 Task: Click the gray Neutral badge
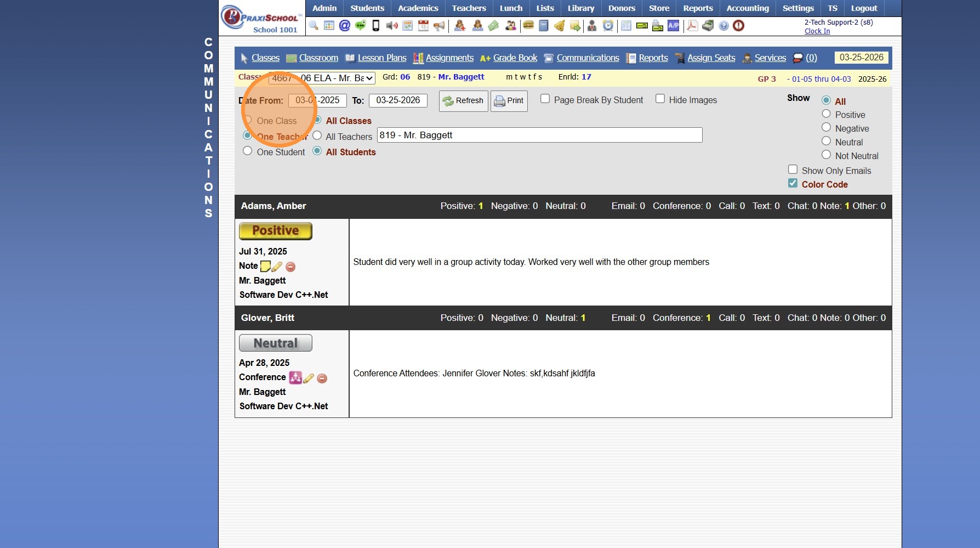click(276, 343)
